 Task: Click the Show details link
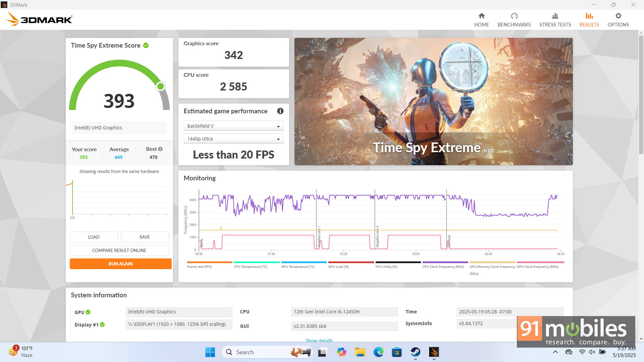coord(319,340)
